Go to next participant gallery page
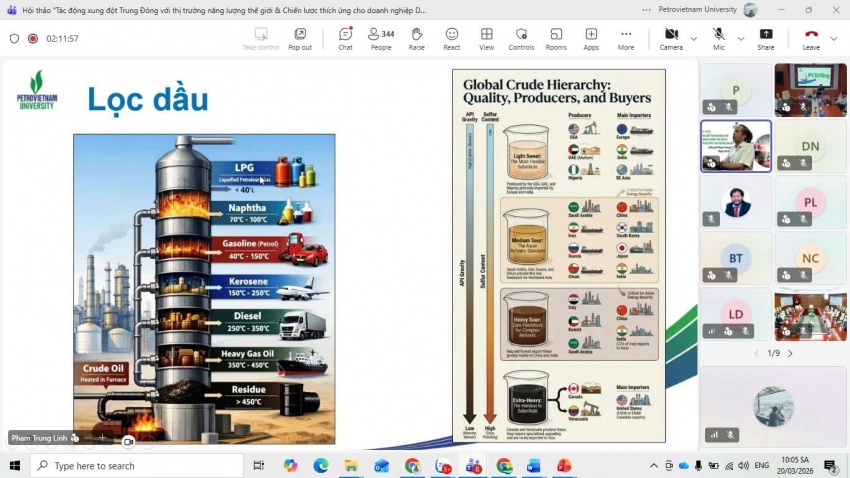This screenshot has height=478, width=850. tap(790, 353)
